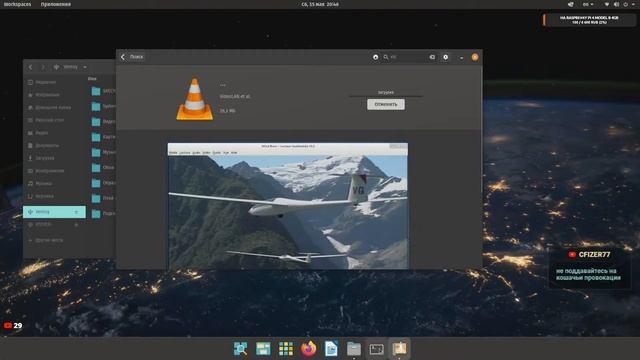
Task: Open Недавние in Files sidebar
Action: (x=54, y=82)
